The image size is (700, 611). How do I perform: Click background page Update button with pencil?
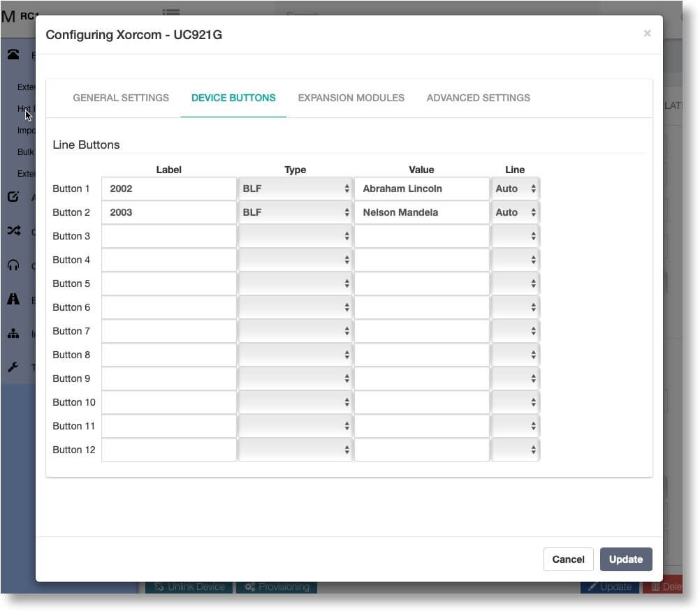click(x=609, y=587)
